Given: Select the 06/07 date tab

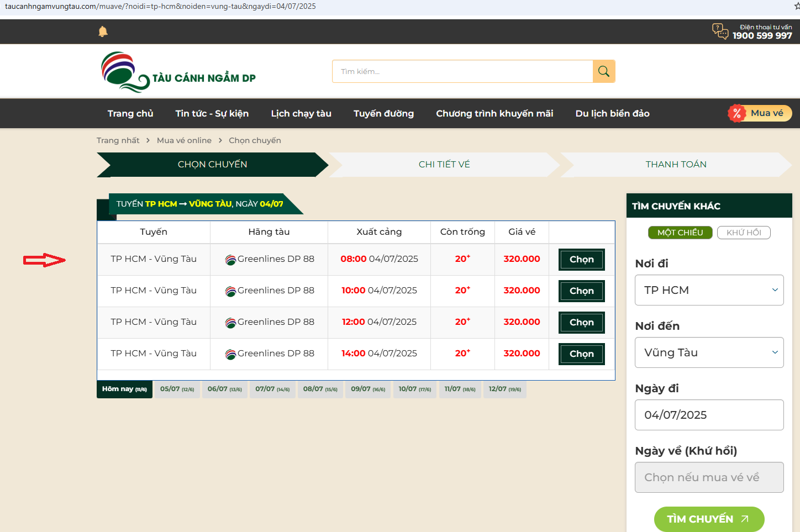Looking at the screenshot, I should [225, 389].
